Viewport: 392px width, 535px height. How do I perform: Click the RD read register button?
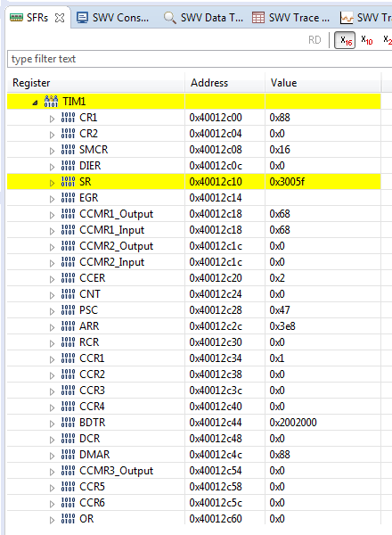[x=314, y=40]
